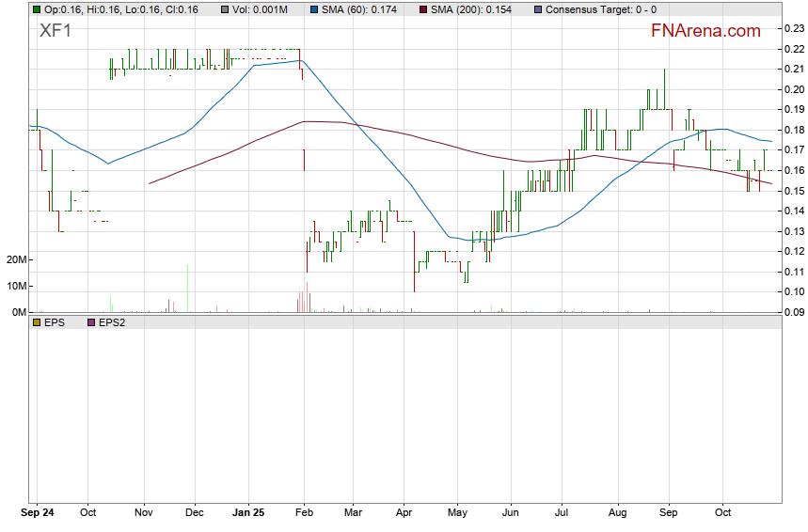
Task: Select the Jun month axis marker
Action: [x=509, y=514]
